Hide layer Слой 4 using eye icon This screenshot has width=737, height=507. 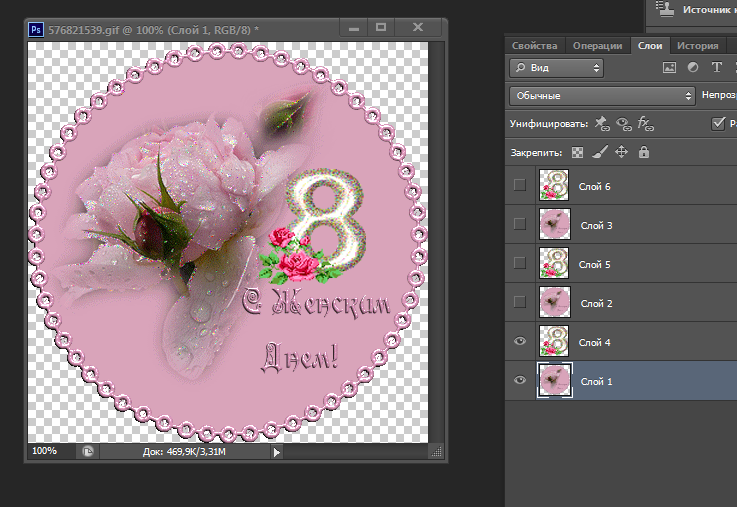click(519, 342)
